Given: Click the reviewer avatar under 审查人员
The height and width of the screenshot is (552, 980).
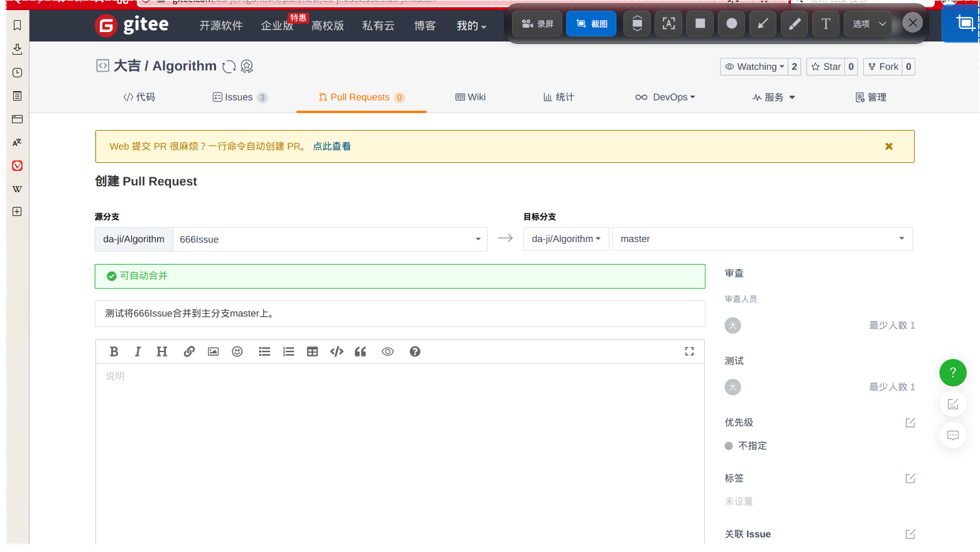Looking at the screenshot, I should [x=732, y=326].
